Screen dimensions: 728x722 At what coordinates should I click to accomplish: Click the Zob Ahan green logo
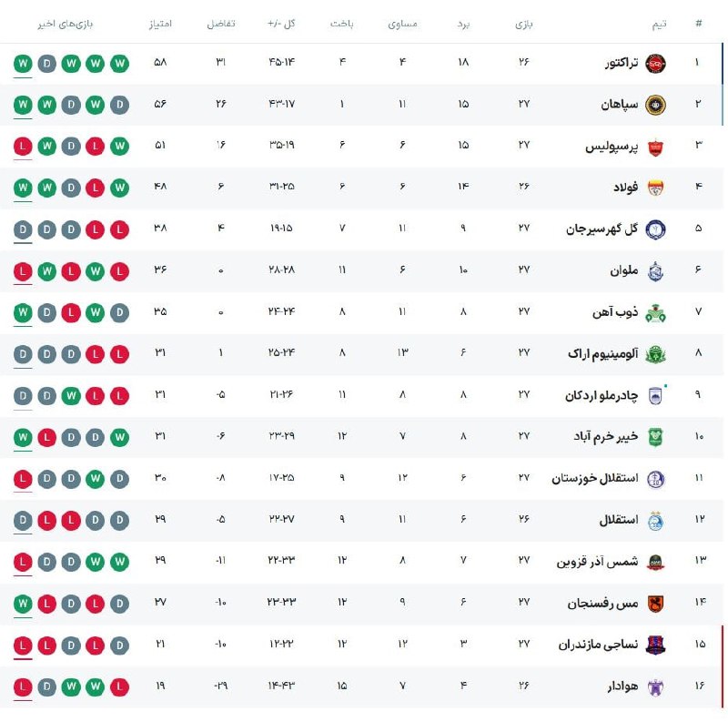point(655,312)
